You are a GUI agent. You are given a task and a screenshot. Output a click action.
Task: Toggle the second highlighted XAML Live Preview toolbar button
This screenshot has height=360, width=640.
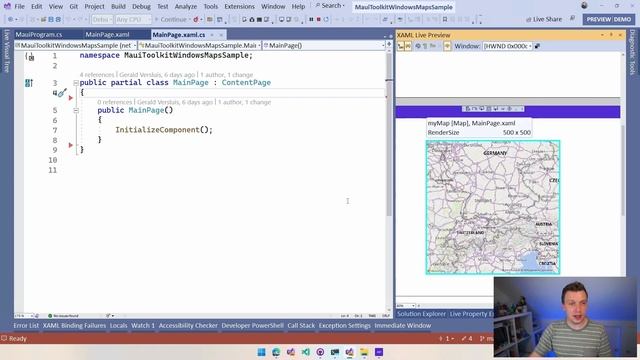(x=408, y=46)
